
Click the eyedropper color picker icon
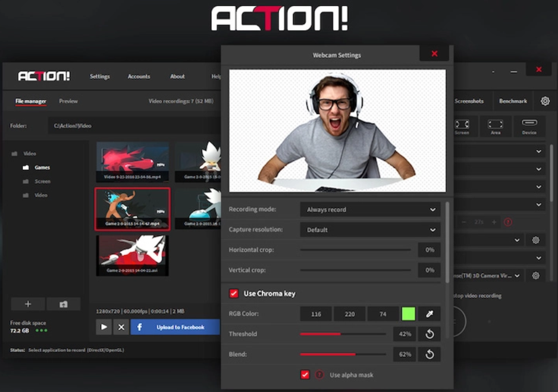[429, 314]
